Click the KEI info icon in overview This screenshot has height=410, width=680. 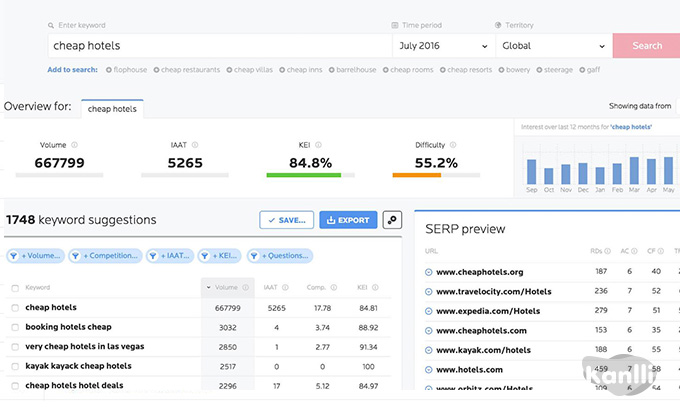(318, 145)
